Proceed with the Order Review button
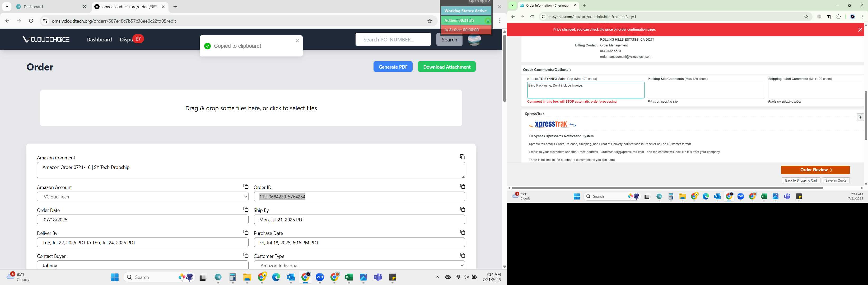This screenshot has height=285, width=868. [x=815, y=170]
